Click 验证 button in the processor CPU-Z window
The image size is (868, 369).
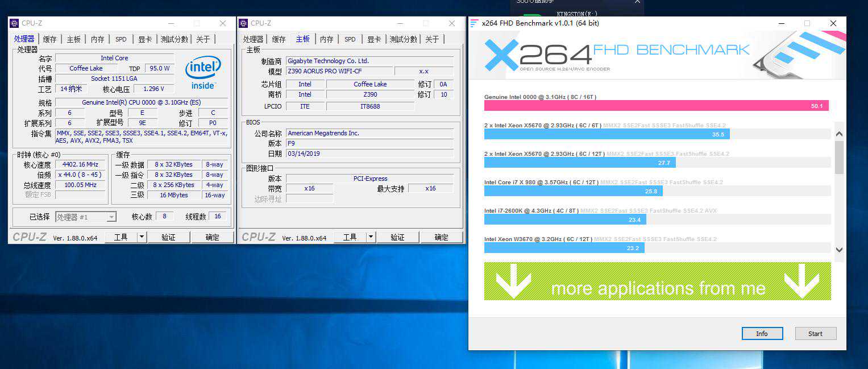tap(168, 237)
